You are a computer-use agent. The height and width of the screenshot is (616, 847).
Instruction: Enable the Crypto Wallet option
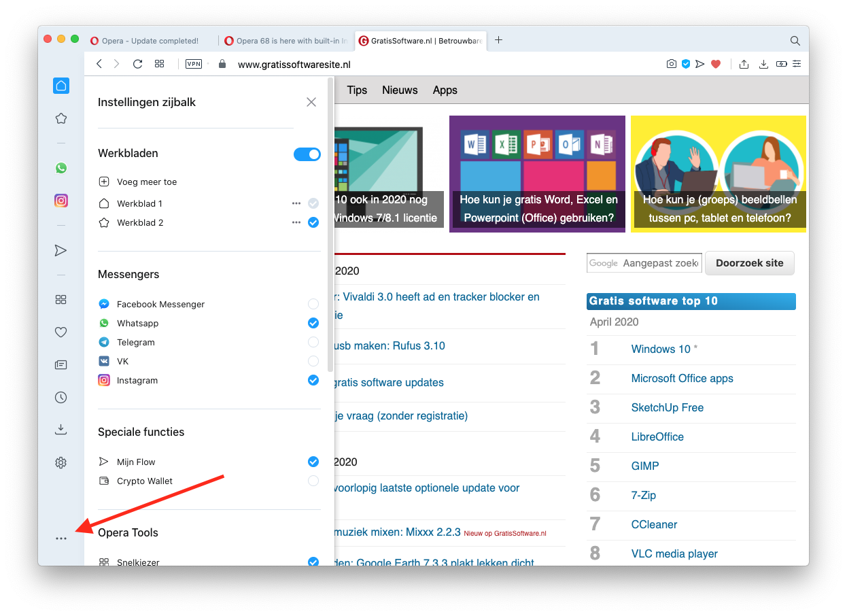313,481
